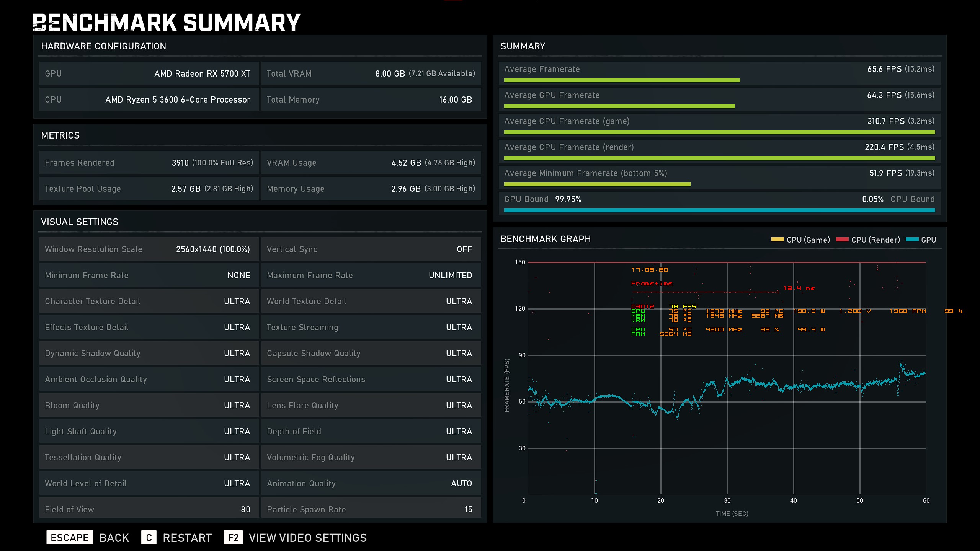This screenshot has width=980, height=551.
Task: Click the F2 key icon
Action: (x=233, y=538)
